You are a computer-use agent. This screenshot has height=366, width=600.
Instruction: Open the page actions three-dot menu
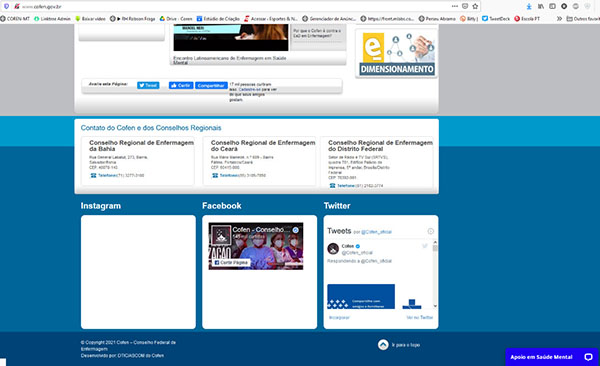pyautogui.click(x=455, y=6)
